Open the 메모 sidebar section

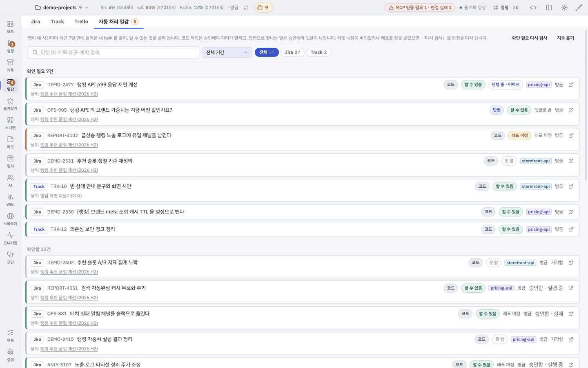click(10, 142)
